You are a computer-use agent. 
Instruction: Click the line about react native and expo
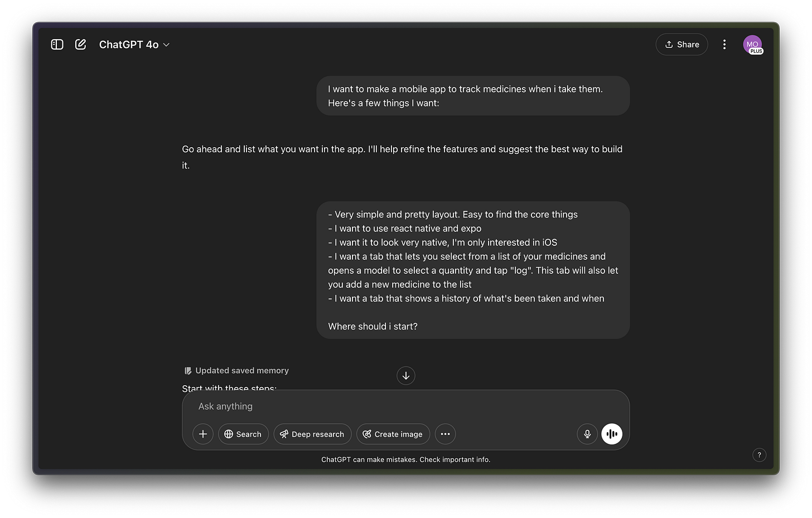click(405, 229)
